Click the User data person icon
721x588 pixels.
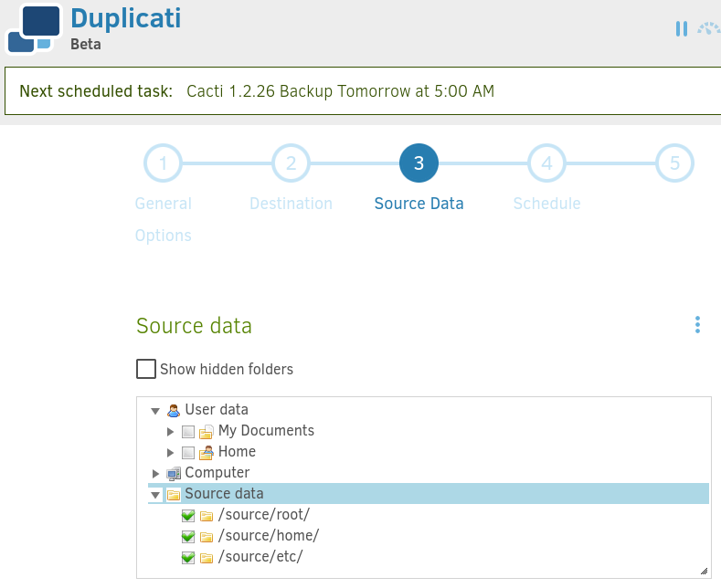(x=174, y=410)
